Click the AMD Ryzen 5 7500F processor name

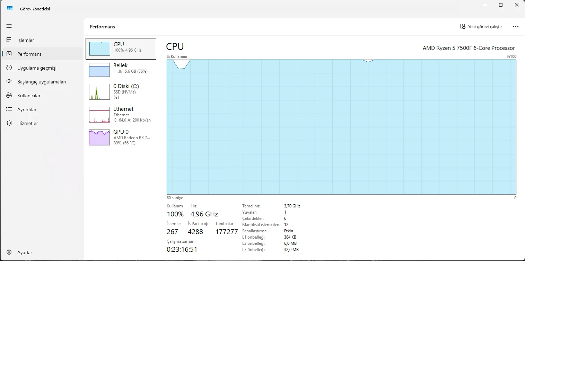coord(469,48)
